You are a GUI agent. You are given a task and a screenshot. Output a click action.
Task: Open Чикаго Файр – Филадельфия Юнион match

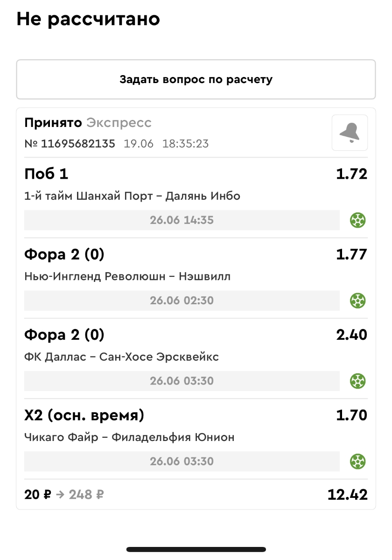click(129, 438)
